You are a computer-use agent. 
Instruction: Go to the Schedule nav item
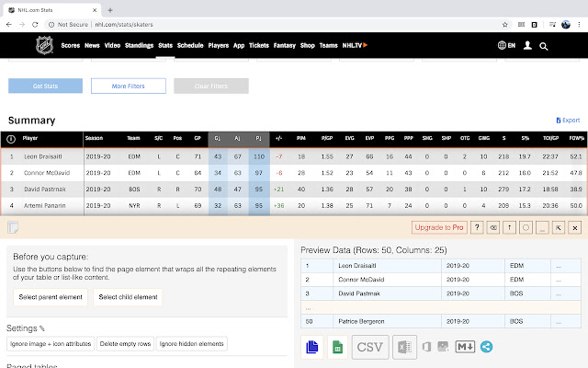190,45
